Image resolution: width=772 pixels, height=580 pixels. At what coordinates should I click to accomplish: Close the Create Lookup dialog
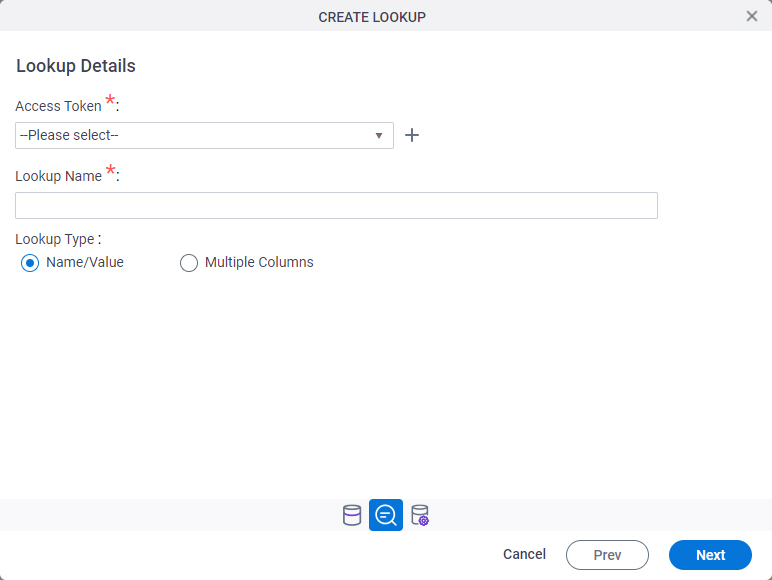tap(751, 16)
